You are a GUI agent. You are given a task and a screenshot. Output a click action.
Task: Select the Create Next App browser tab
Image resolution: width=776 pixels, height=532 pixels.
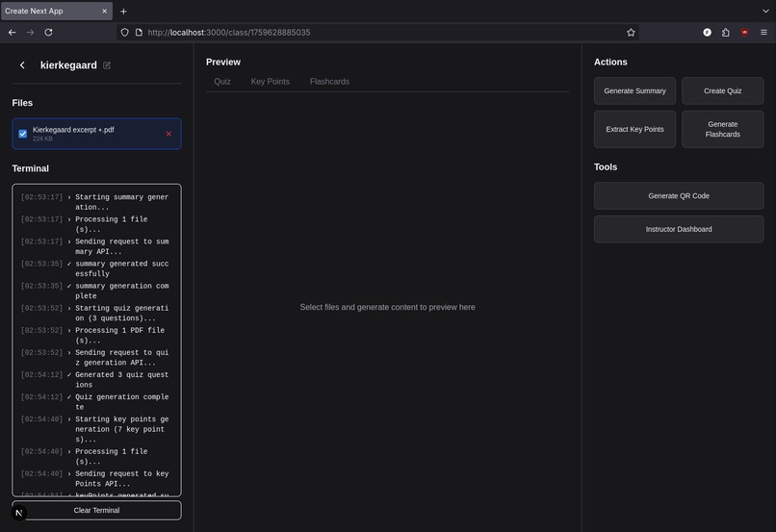coord(57,11)
